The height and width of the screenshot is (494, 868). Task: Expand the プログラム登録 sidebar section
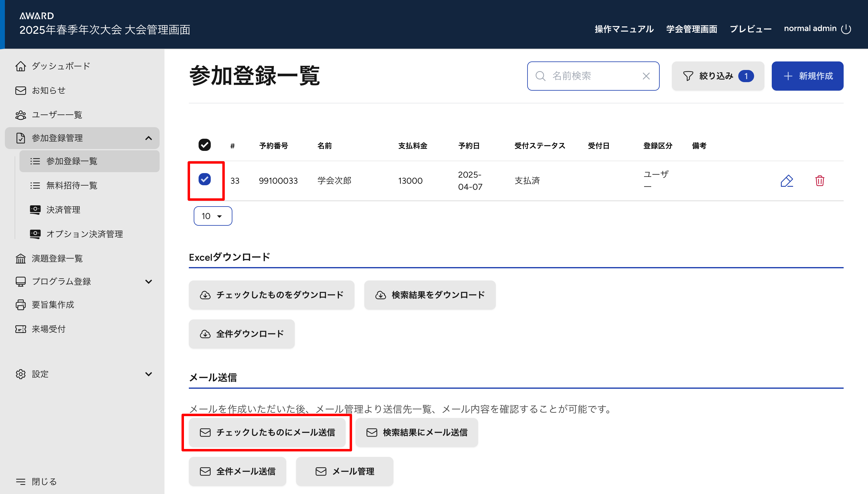pyautogui.click(x=148, y=282)
